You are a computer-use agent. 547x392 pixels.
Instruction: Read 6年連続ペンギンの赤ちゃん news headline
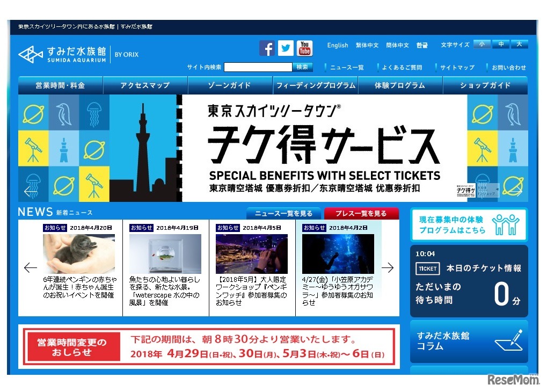[x=80, y=287]
